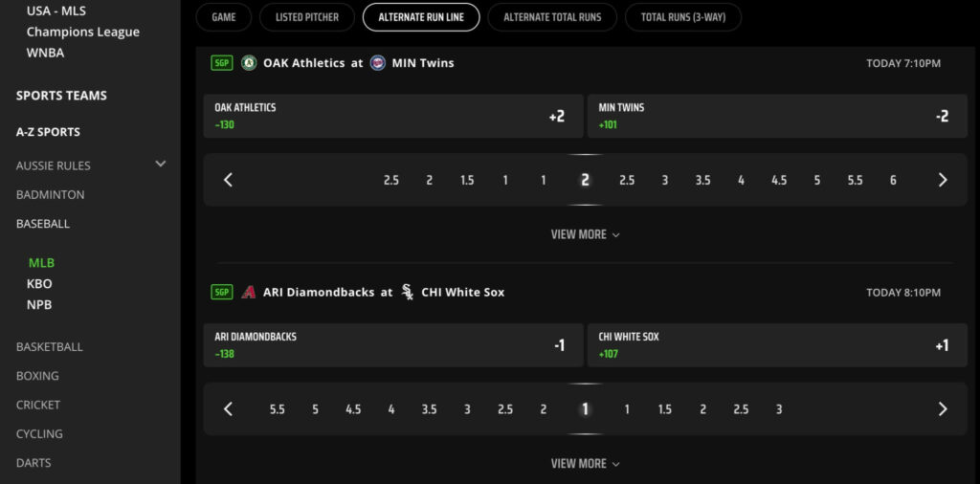Click the Minnesota Twins team logo
Viewport: 980px width, 484px height.
[x=377, y=63]
